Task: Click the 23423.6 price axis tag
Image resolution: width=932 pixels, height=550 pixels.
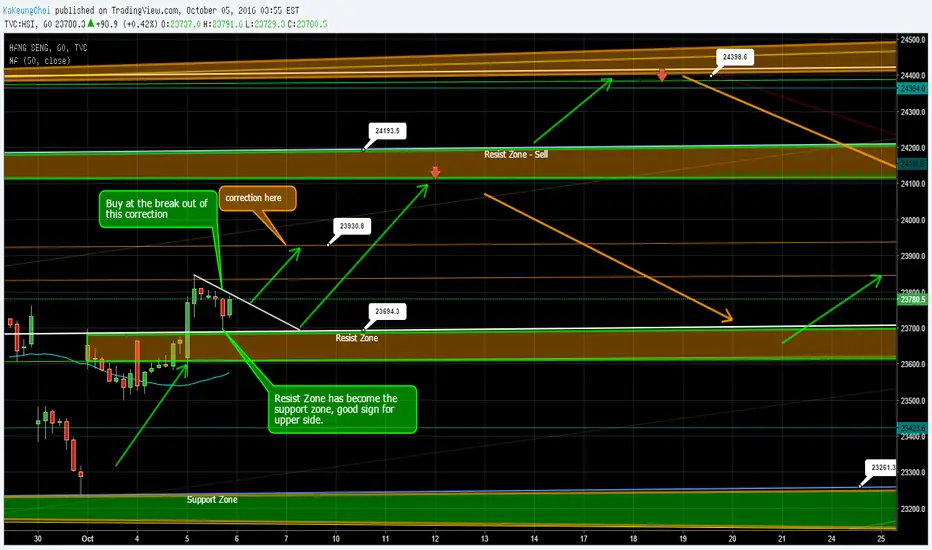Action: 912,428
